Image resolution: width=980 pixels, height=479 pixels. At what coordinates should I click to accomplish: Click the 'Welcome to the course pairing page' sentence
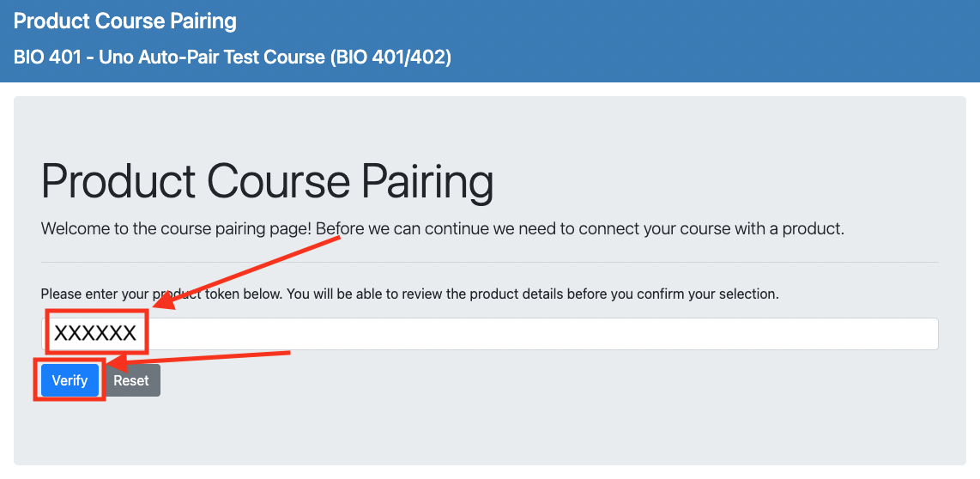pos(443,229)
